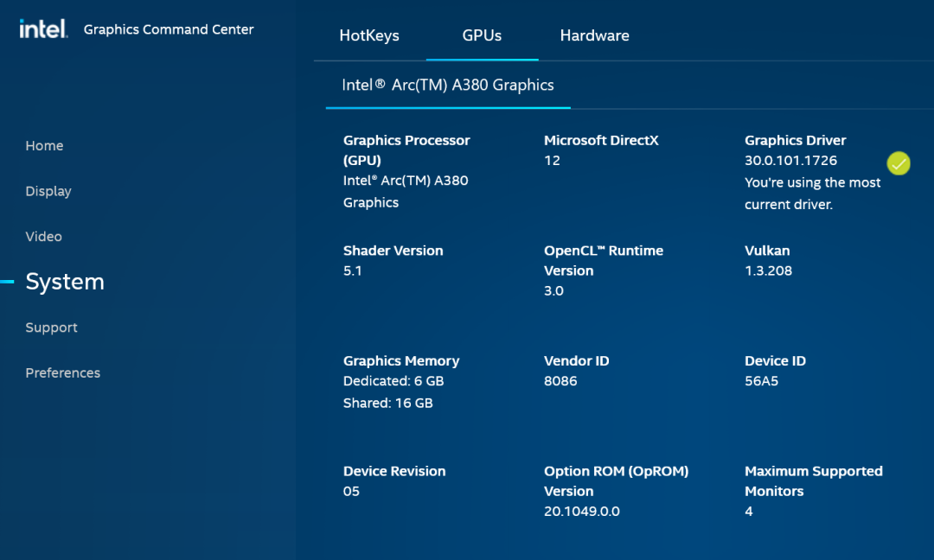Open the Display section
This screenshot has width=934, height=560.
click(48, 191)
